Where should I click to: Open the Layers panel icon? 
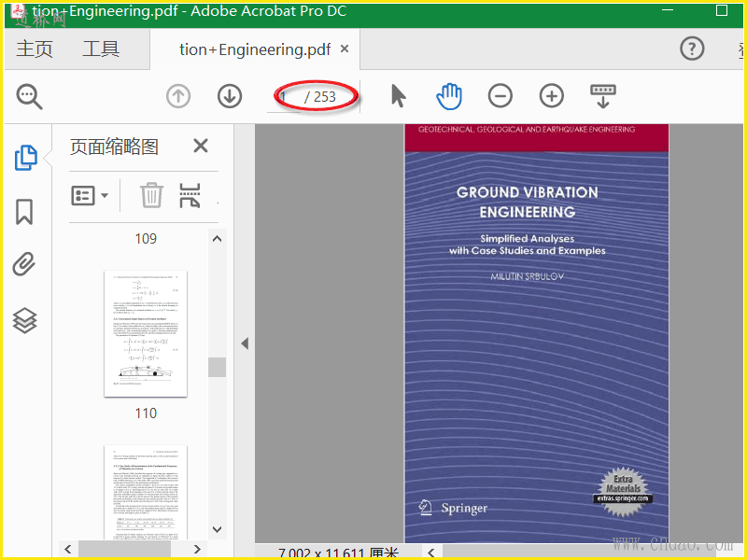pyautogui.click(x=25, y=320)
